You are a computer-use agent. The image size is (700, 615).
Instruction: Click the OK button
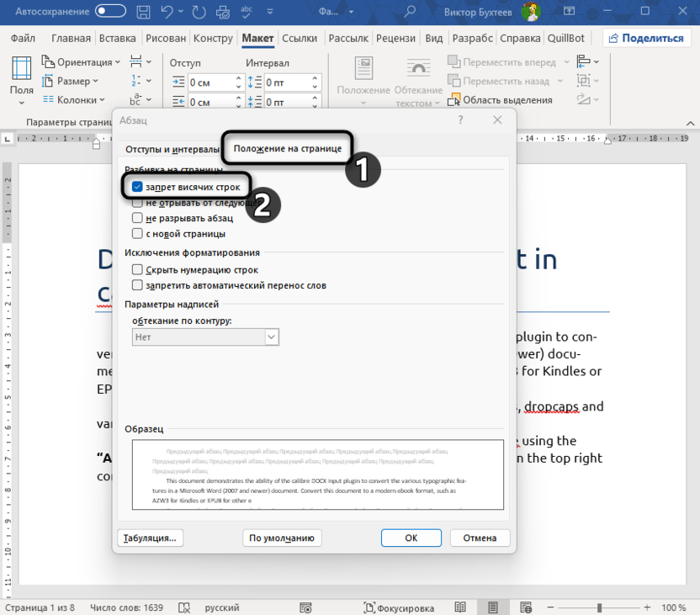pos(411,538)
